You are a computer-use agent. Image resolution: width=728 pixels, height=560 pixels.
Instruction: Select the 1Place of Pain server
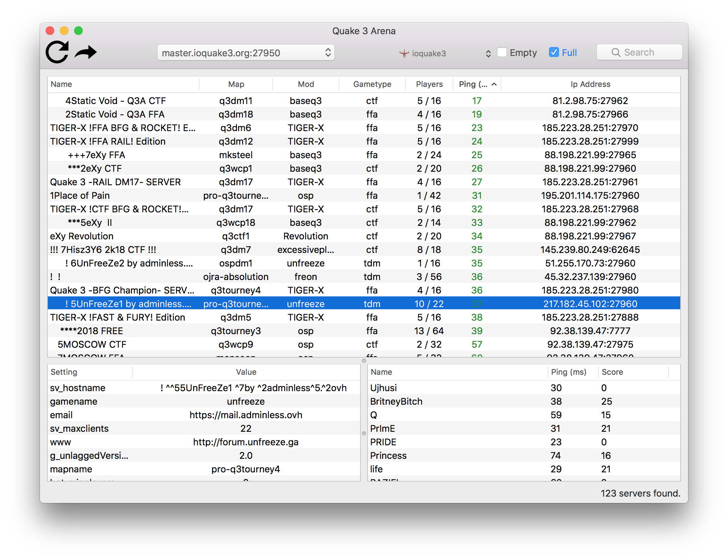click(364, 196)
